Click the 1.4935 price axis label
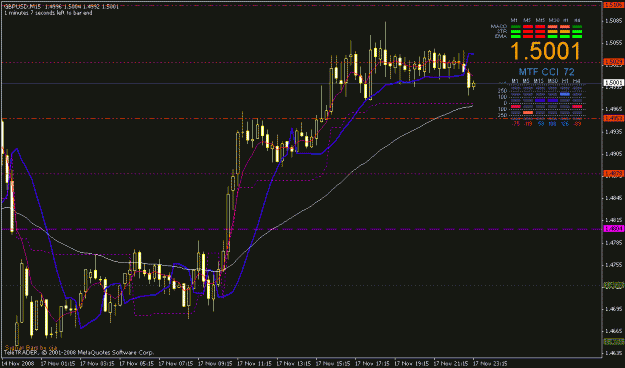625x368 pixels. 613,131
